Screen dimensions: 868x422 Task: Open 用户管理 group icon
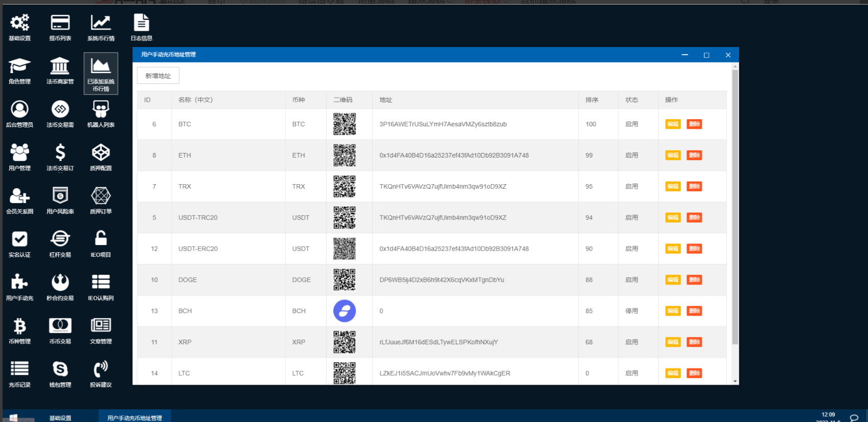pos(19,153)
